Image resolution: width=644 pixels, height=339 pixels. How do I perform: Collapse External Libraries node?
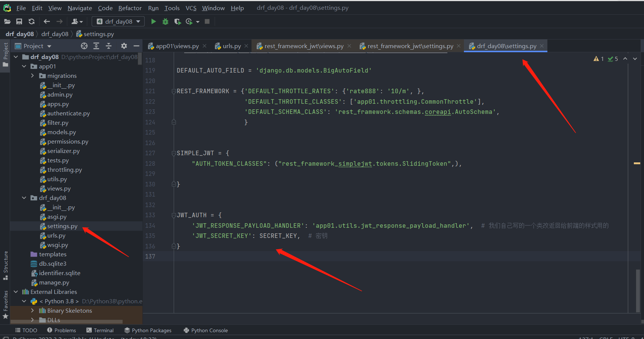pos(16,292)
